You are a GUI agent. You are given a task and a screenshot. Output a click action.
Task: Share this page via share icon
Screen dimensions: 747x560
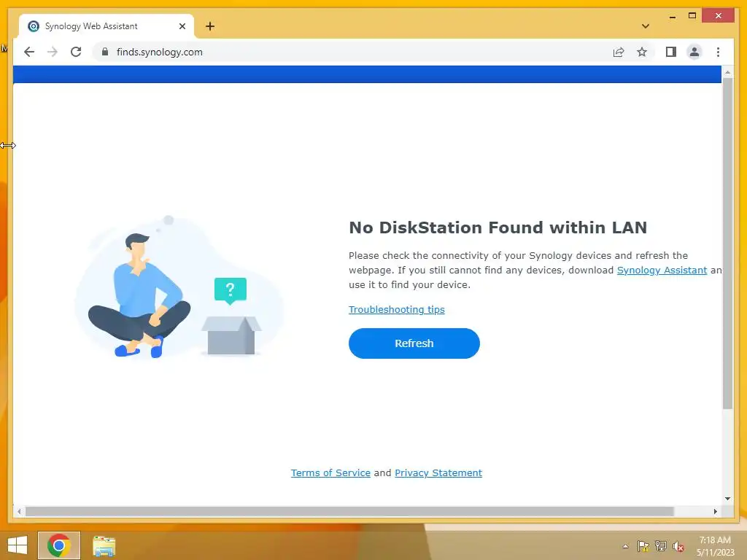pyautogui.click(x=619, y=52)
